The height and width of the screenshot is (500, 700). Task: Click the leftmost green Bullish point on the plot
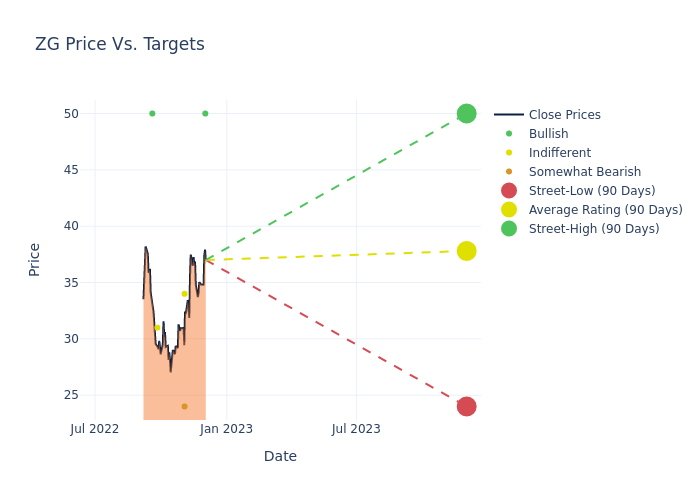tap(152, 114)
